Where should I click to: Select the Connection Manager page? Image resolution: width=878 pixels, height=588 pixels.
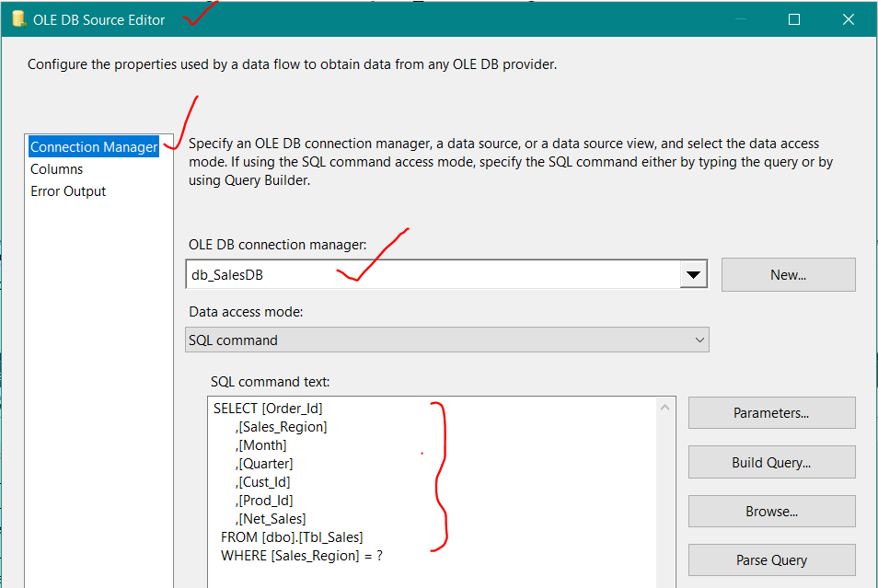click(x=93, y=146)
